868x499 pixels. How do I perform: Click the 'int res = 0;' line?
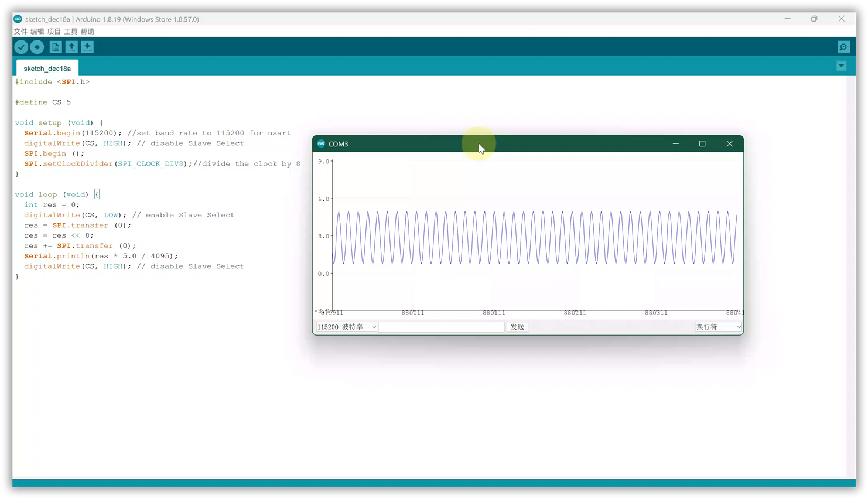52,205
